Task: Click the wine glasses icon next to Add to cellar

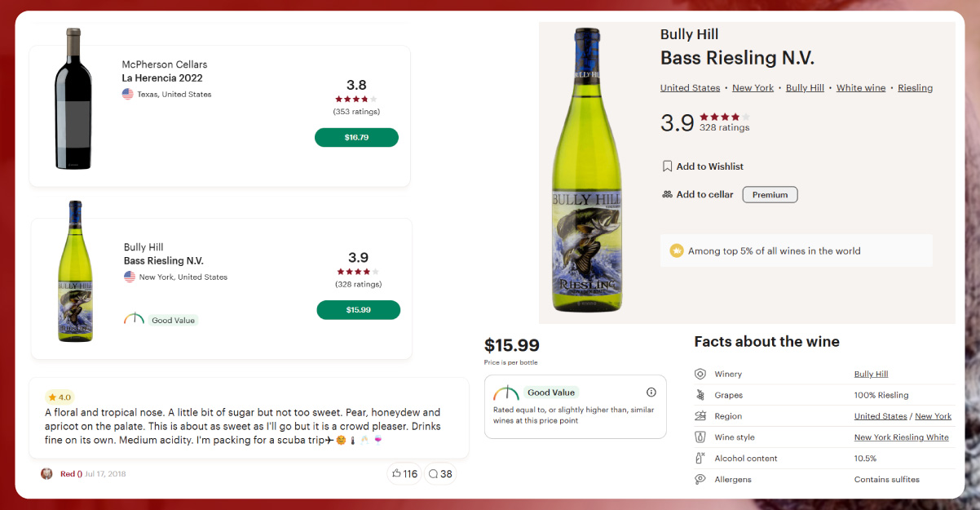Action: pos(667,194)
